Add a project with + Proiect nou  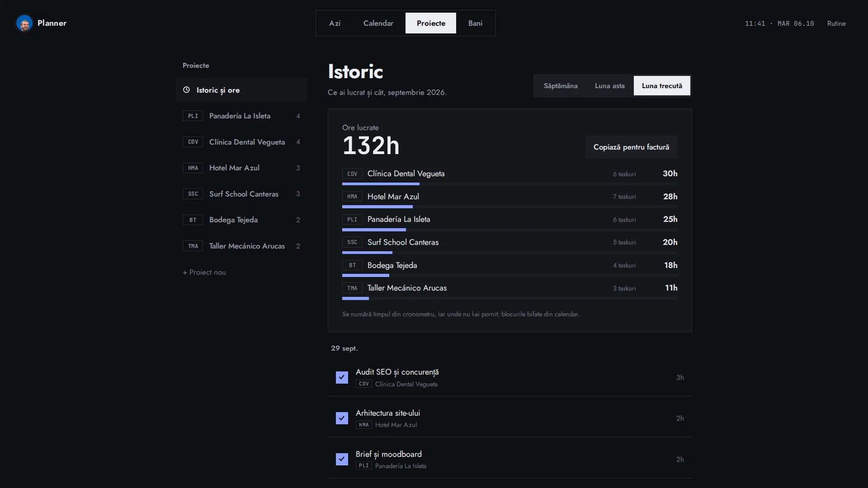tap(204, 272)
